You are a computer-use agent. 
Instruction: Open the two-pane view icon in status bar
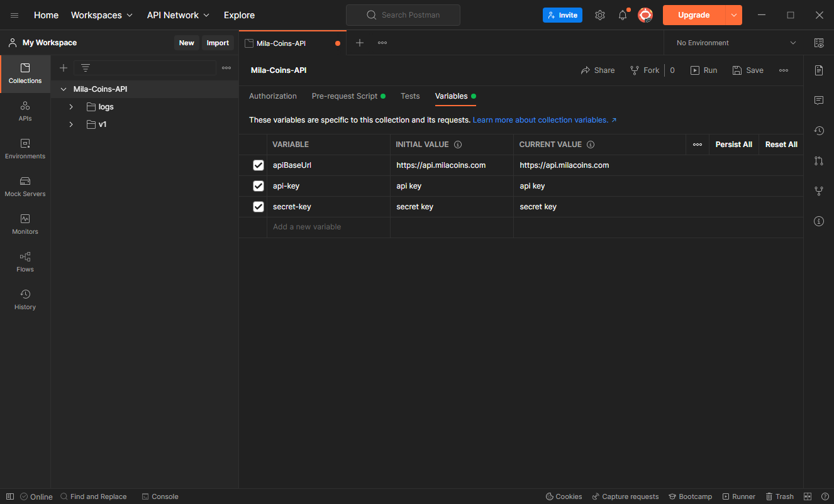pos(808,496)
